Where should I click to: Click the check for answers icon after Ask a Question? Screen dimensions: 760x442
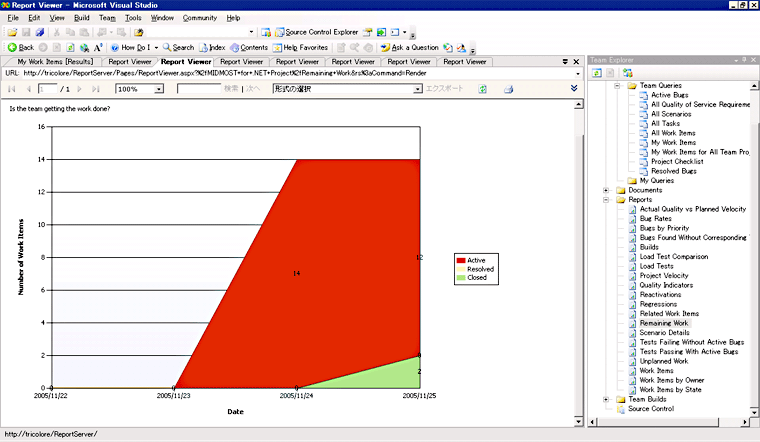448,47
